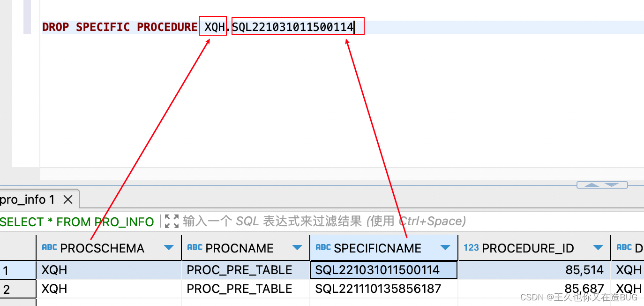
Task: Open the PROCEDURE_ID column filter dropdown
Action: tap(598, 248)
